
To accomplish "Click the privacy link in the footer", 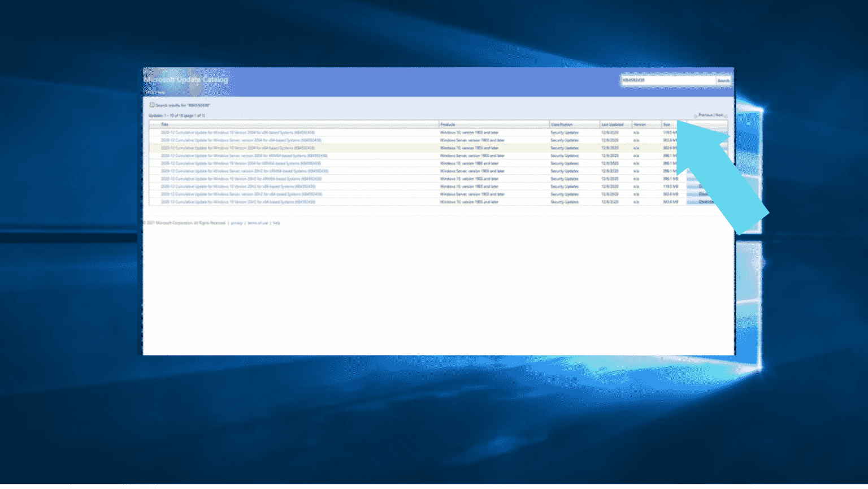I will click(x=237, y=223).
